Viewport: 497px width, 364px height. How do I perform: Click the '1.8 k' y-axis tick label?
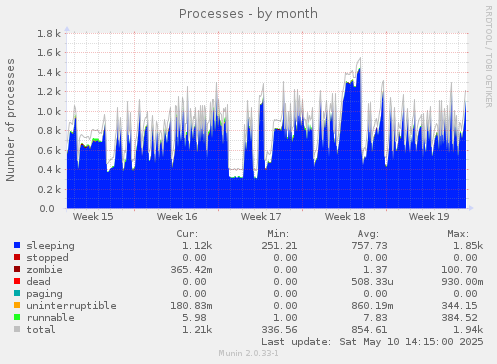[x=49, y=33]
